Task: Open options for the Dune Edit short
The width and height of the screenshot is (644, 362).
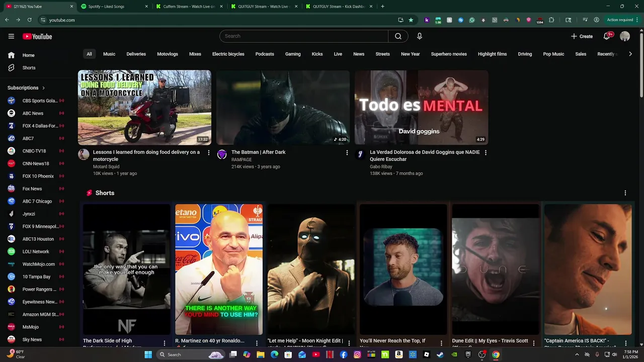Action: pyautogui.click(x=533, y=343)
